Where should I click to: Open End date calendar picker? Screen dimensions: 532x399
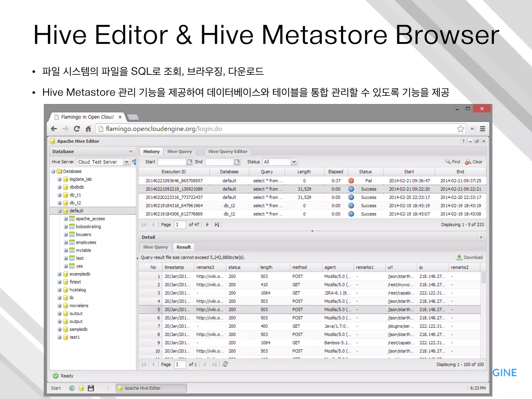click(x=237, y=162)
